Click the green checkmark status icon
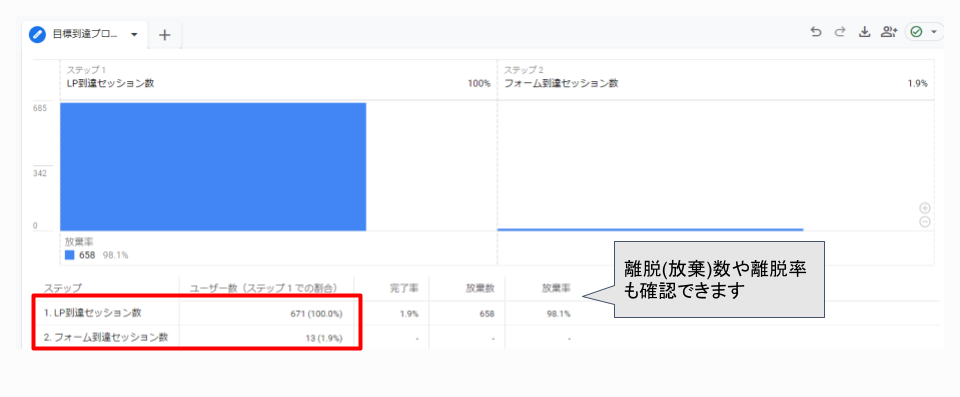960x397 pixels. tap(917, 32)
